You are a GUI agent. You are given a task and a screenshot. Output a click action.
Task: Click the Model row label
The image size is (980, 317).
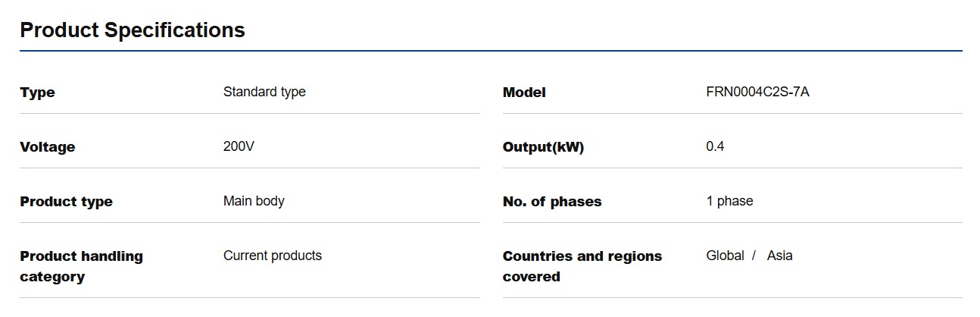click(524, 93)
